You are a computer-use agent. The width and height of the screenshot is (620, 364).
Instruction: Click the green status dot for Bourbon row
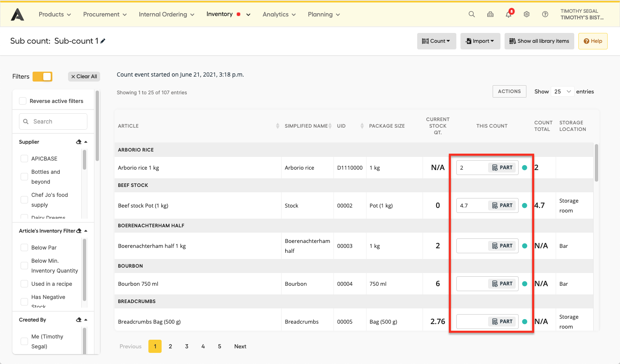pos(524,284)
